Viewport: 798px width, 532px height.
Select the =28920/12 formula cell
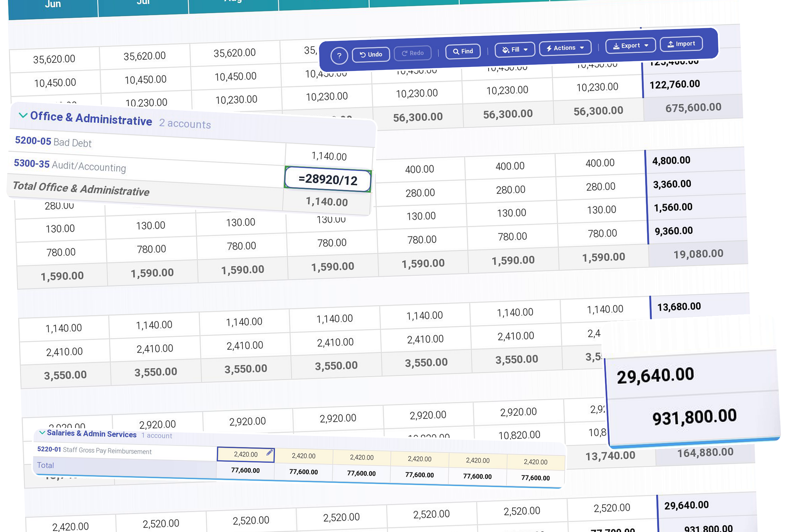point(328,180)
